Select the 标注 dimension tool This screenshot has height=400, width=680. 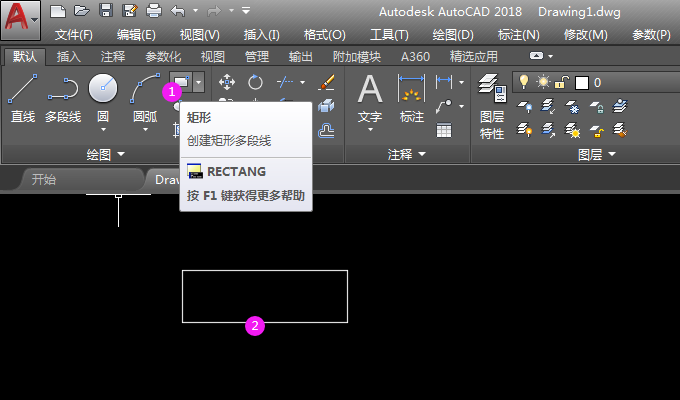412,98
